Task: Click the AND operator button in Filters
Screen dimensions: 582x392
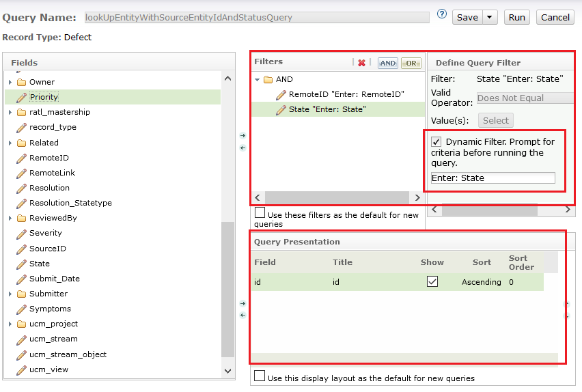Action: (387, 63)
